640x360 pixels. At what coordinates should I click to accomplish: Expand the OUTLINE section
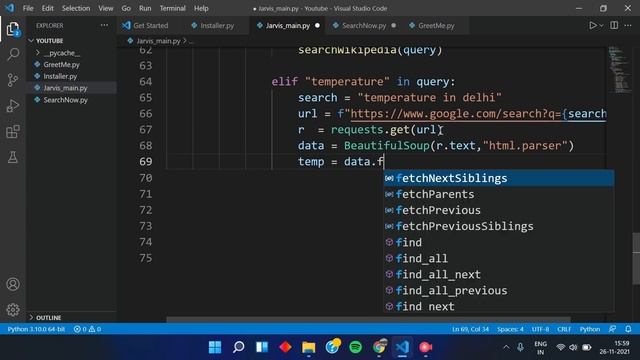48,318
